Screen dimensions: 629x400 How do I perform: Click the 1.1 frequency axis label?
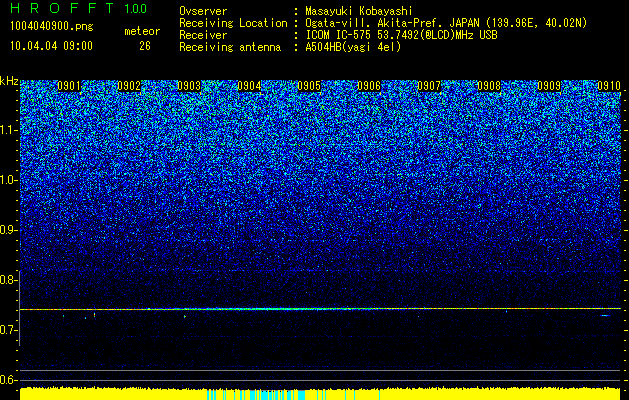pos(9,130)
